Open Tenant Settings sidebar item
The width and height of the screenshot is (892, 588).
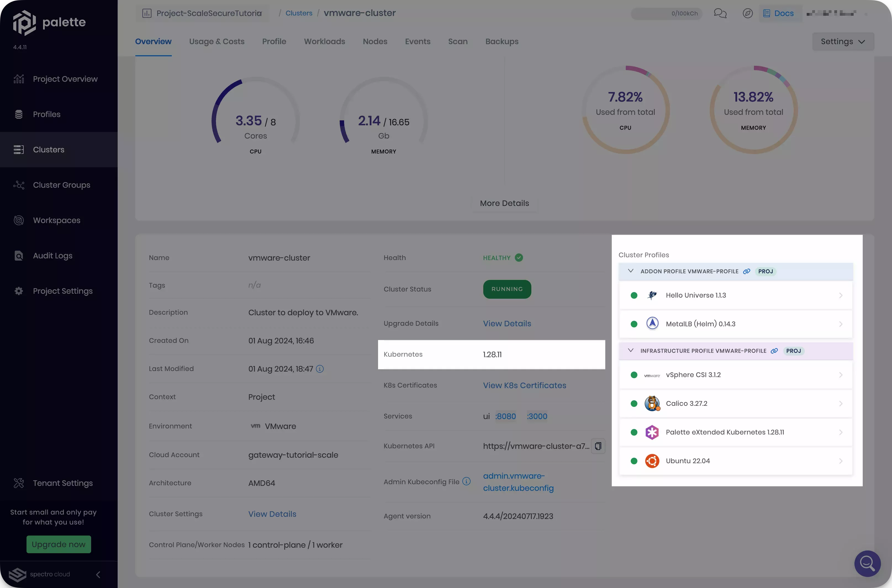[59, 483]
